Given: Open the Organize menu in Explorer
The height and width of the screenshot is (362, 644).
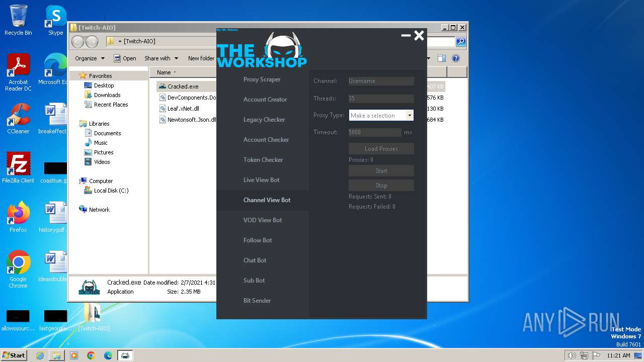Looking at the screenshot, I should tap(90, 58).
